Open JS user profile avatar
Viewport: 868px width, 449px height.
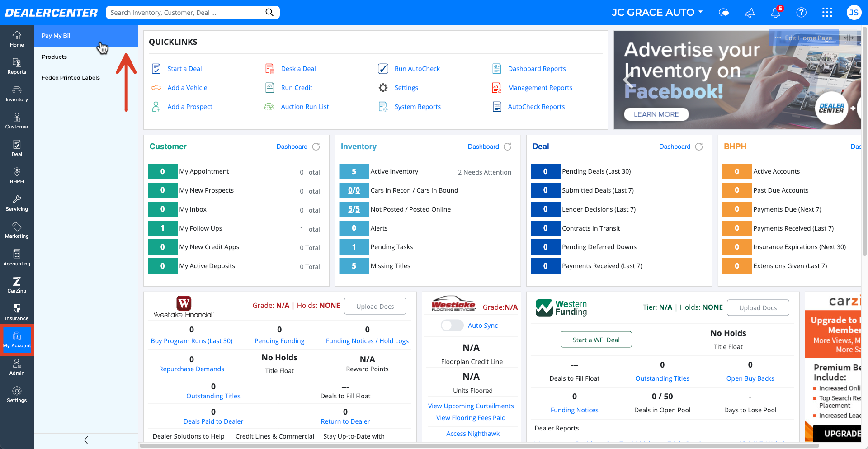point(854,12)
